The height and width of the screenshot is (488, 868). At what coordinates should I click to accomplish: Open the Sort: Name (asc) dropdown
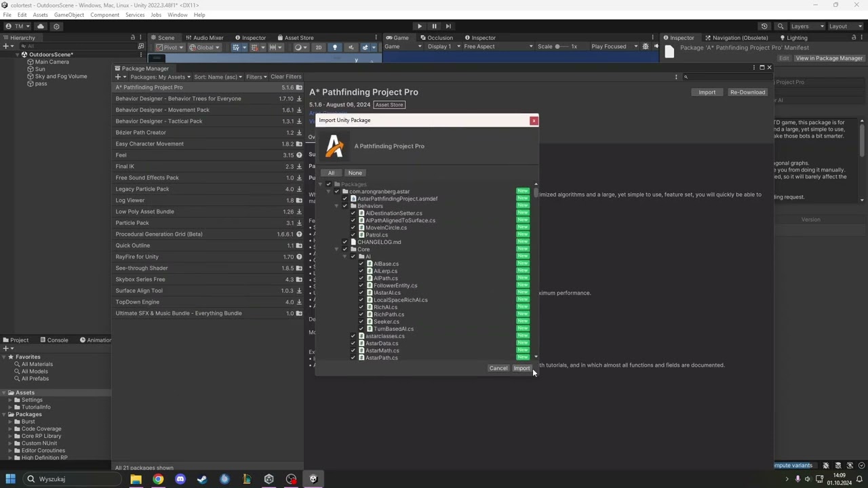point(218,77)
